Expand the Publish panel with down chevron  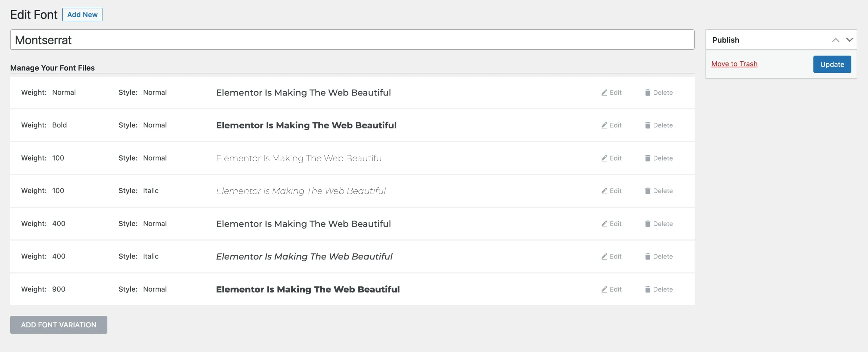(850, 40)
